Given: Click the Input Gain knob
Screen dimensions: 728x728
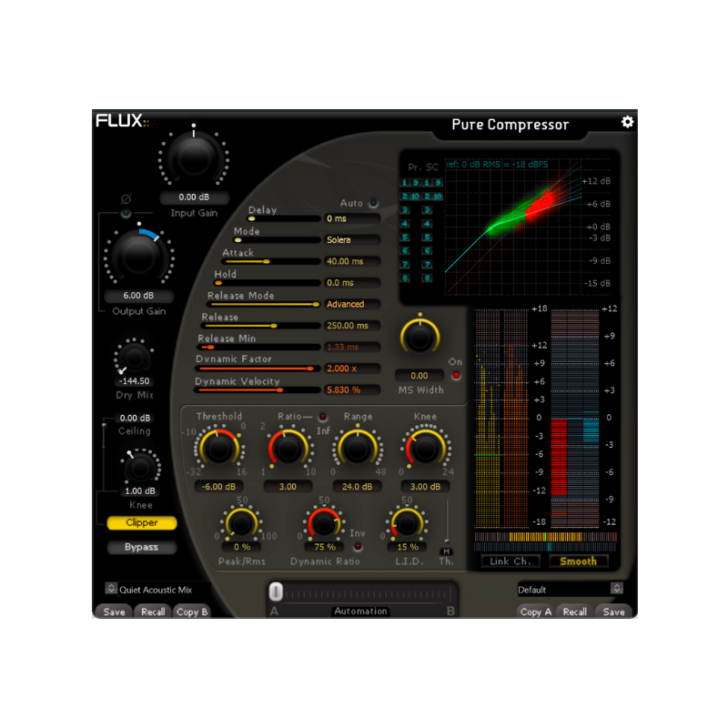Looking at the screenshot, I should click(194, 157).
